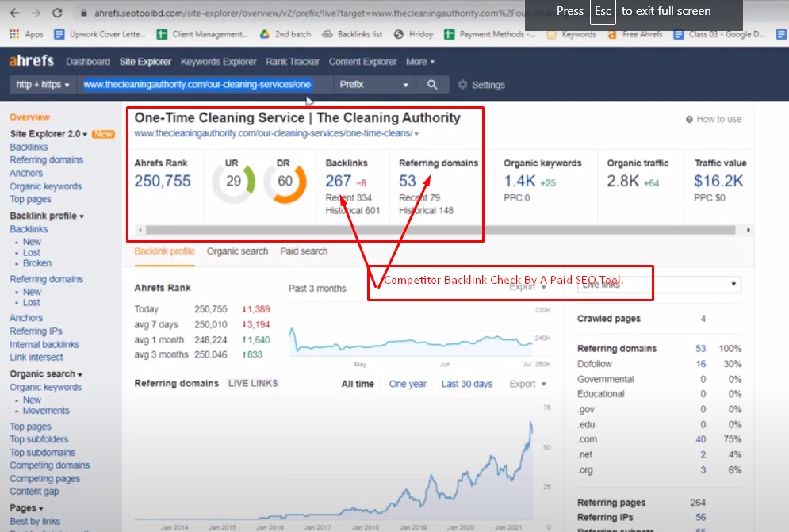This screenshot has height=532, width=789.
Task: Open the More menu in the top navigation
Action: 420,62
